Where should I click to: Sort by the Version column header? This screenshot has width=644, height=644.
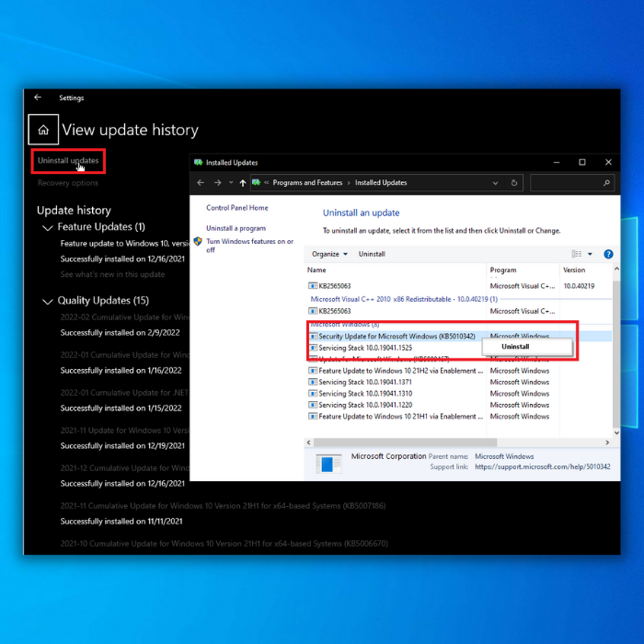pos(574,270)
